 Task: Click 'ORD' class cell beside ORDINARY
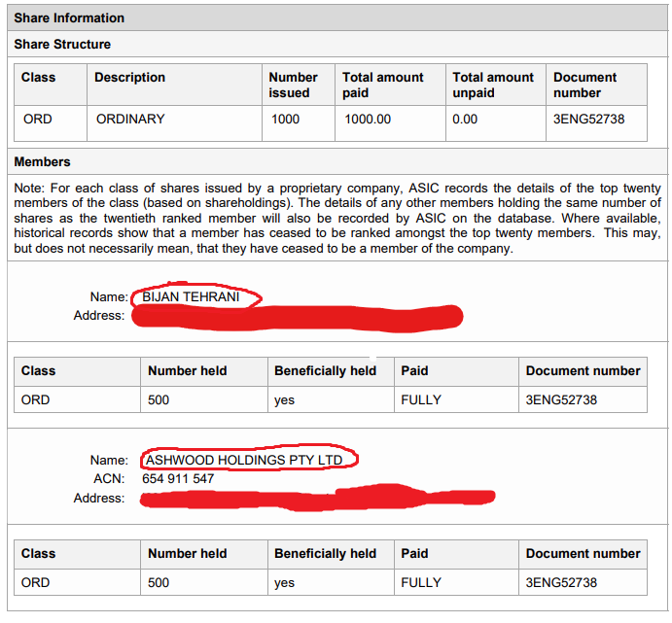[38, 119]
